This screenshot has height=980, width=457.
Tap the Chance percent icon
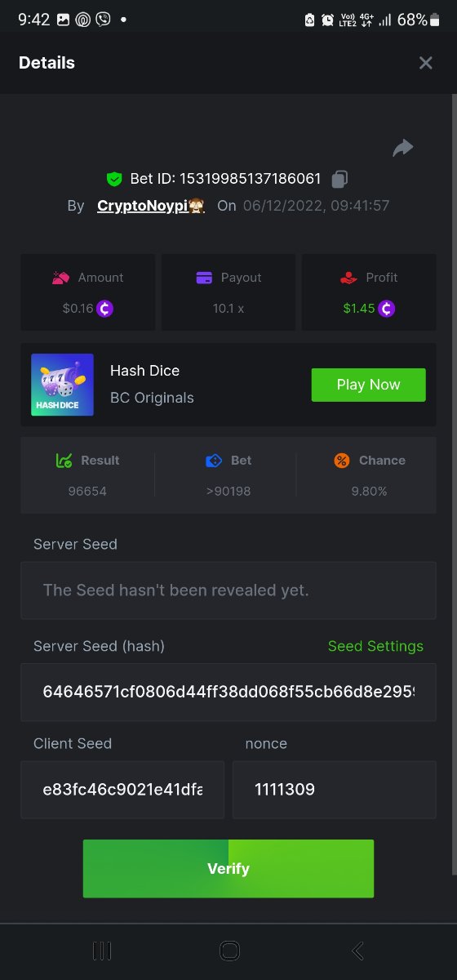coord(342,461)
